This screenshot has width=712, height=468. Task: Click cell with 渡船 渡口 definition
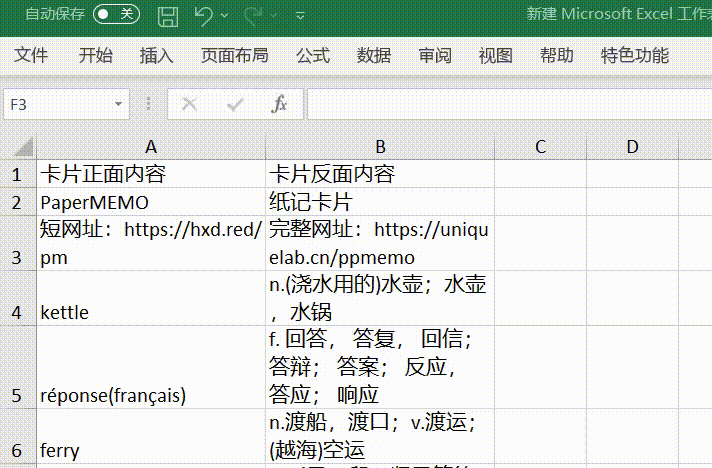[x=380, y=436]
